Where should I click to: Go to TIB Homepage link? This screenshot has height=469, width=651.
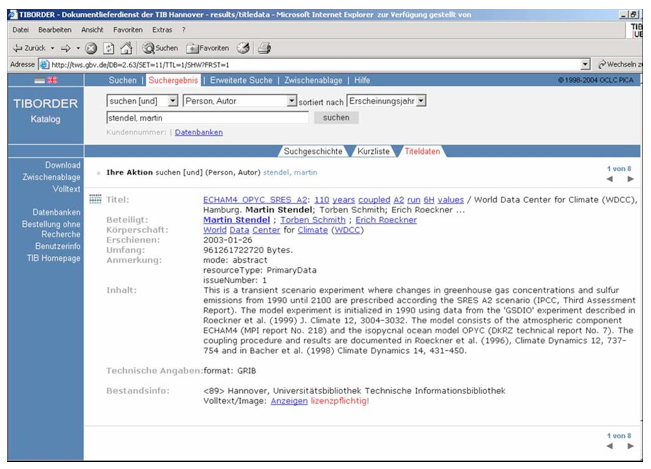pyautogui.click(x=54, y=258)
